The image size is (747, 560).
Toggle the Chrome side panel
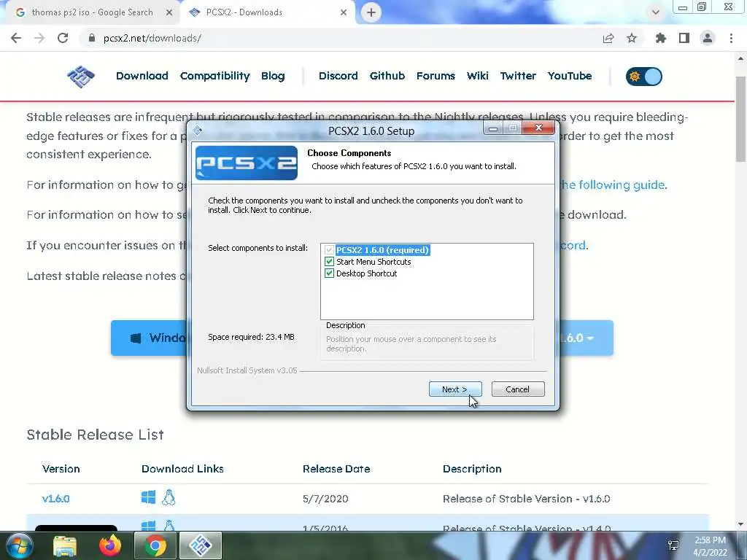[x=684, y=38]
